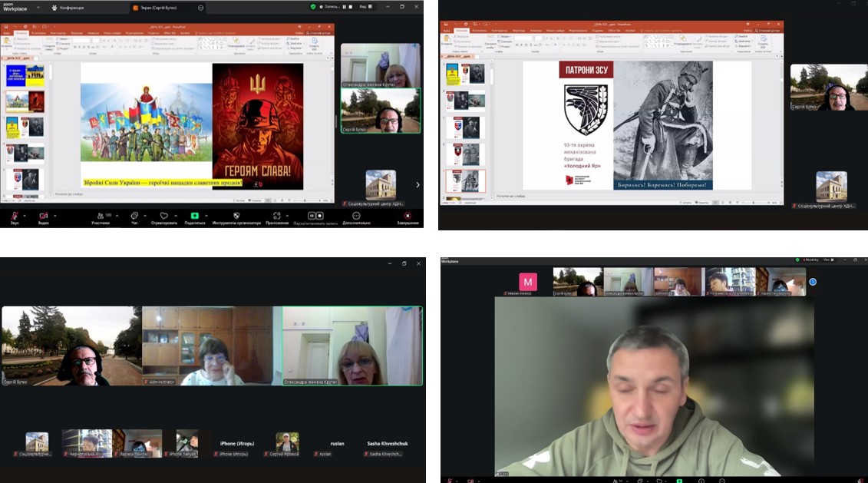The width and height of the screenshot is (868, 483).
Task: Click the green encryption shield near Запись
Action: [x=313, y=7]
